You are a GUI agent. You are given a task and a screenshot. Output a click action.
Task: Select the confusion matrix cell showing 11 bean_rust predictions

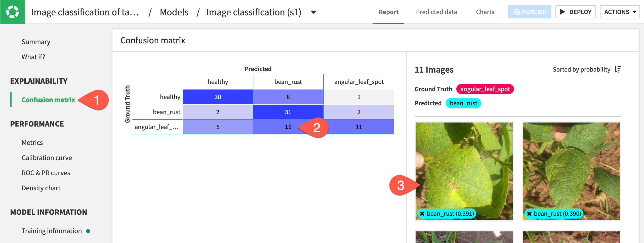pyautogui.click(x=288, y=127)
